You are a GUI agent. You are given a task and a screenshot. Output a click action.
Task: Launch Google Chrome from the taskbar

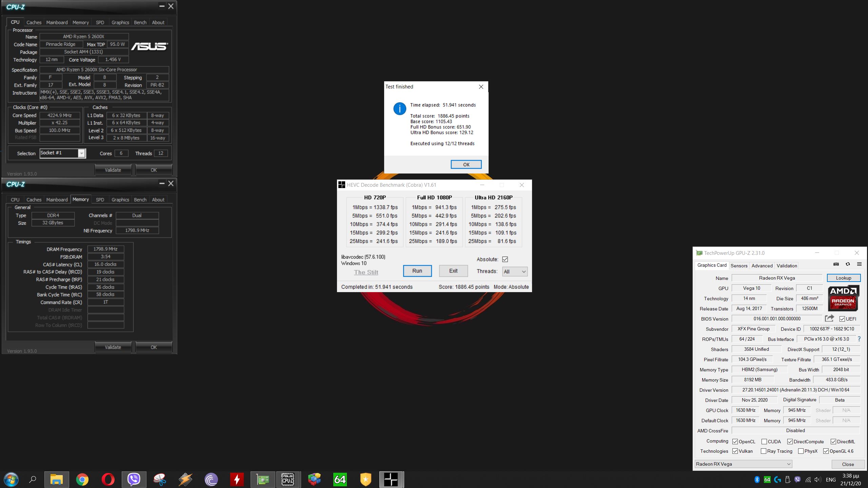(82, 480)
